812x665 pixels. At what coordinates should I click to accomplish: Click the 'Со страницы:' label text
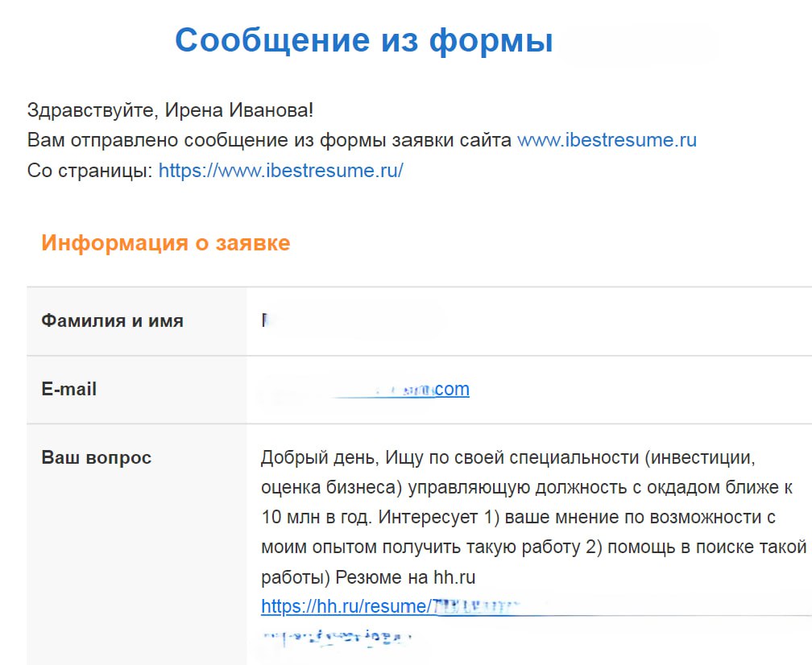[x=89, y=171]
